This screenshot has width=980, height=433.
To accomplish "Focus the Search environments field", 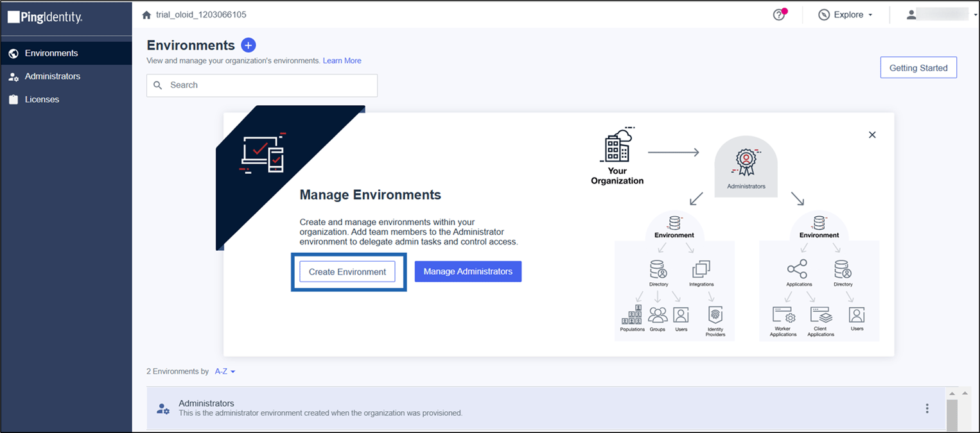I will 262,85.
